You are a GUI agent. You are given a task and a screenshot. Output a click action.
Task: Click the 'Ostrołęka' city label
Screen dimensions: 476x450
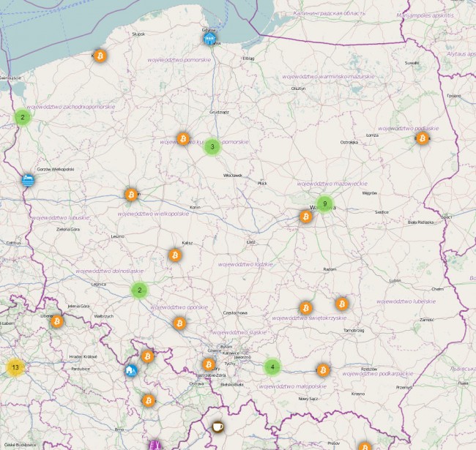click(349, 142)
